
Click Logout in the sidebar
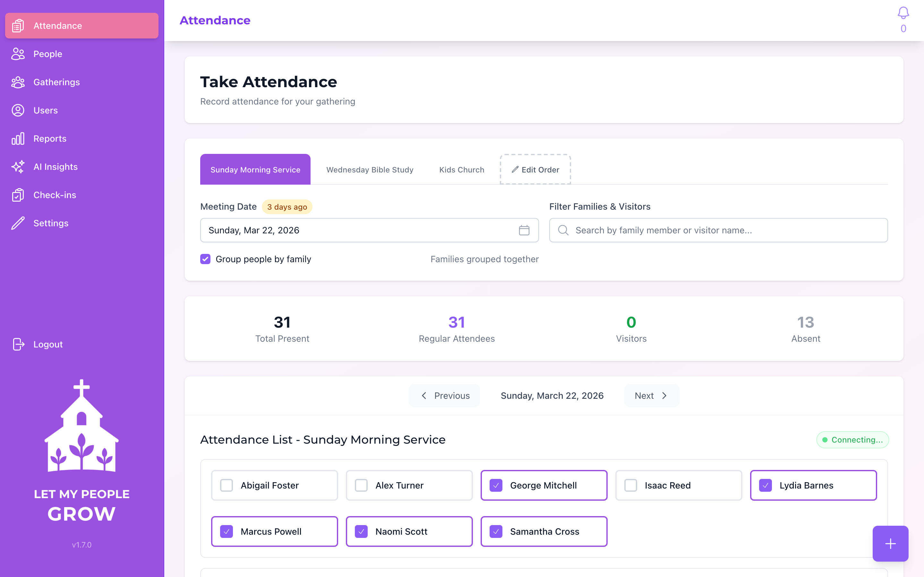coord(48,344)
